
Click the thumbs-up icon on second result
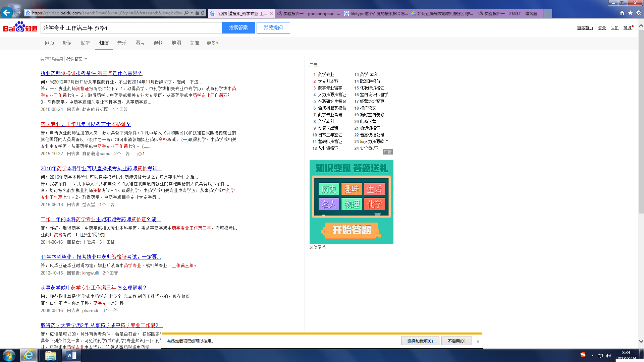coord(139,154)
